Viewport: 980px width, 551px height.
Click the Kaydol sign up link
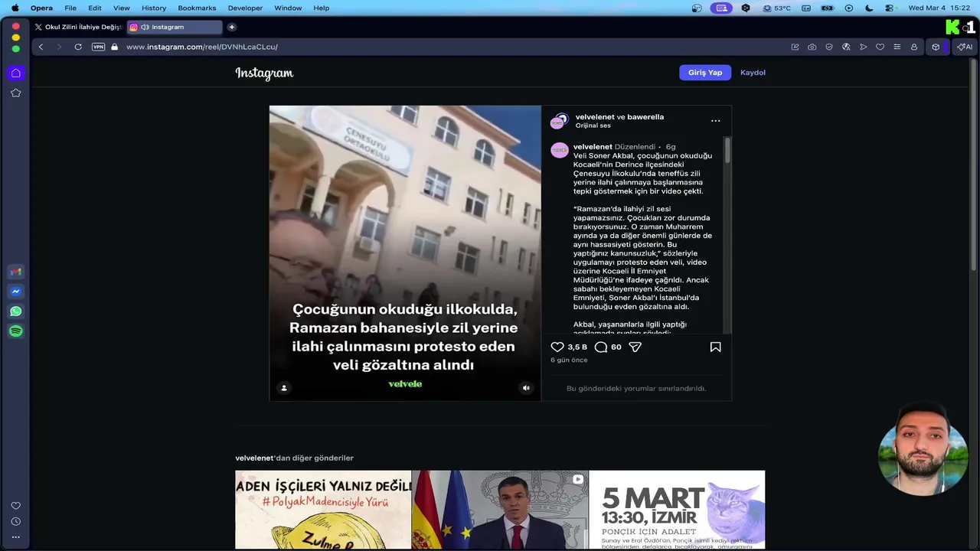(x=753, y=73)
